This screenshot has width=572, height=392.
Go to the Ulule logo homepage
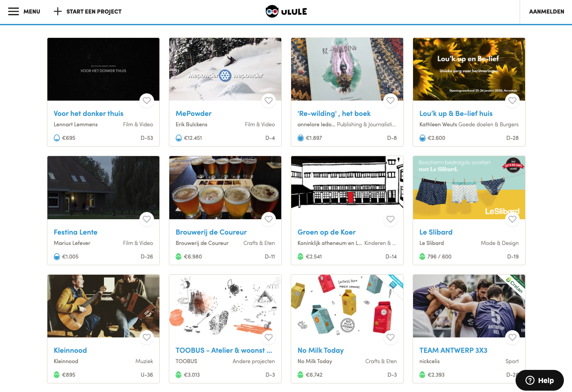286,11
